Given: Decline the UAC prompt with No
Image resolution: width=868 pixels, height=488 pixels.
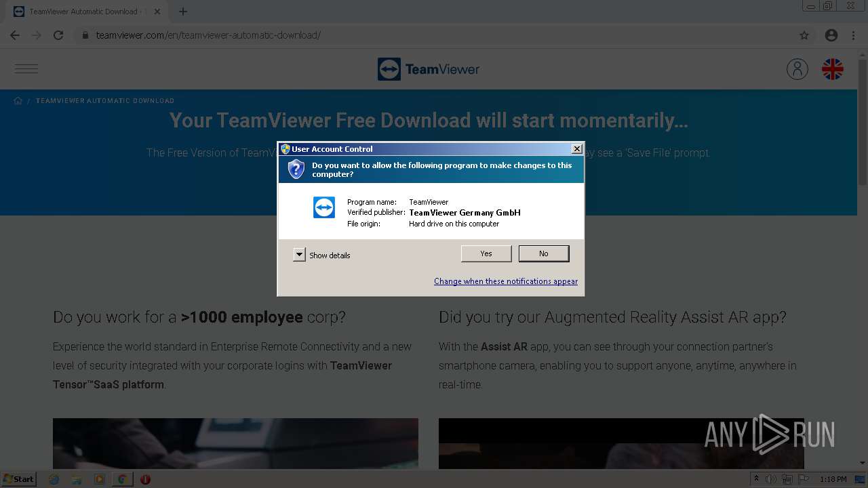Looking at the screenshot, I should (x=544, y=253).
